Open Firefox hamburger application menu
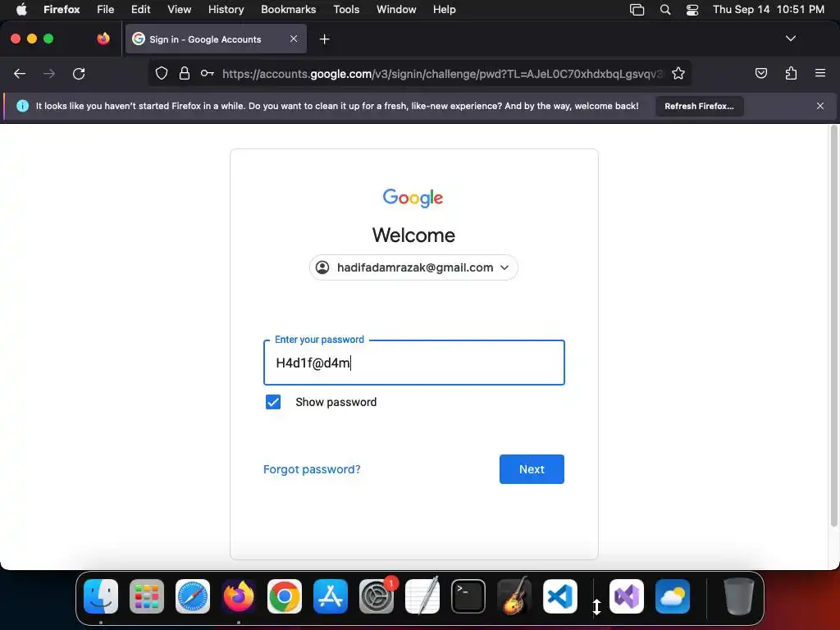Image resolution: width=840 pixels, height=630 pixels. 820,73
